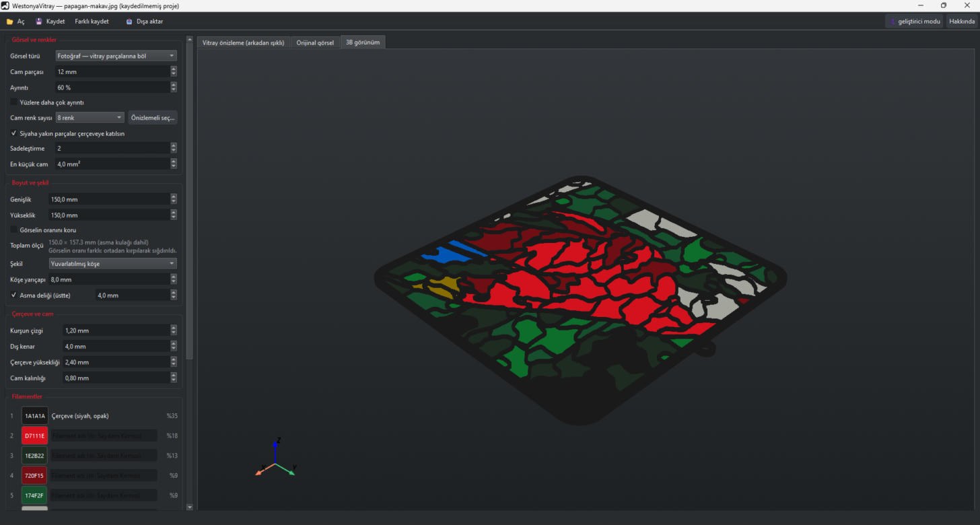
Task: Choose Farklı kaydet to save as
Action: point(92,22)
